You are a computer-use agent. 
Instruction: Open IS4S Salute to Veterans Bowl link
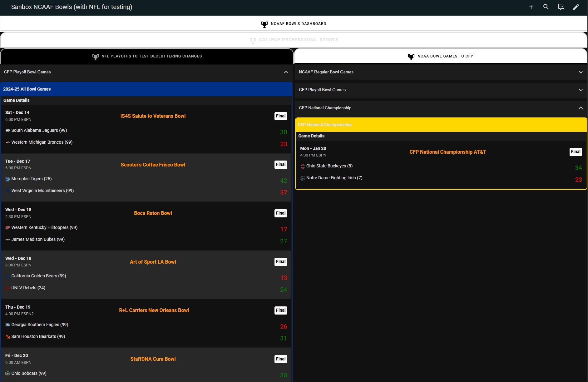[153, 116]
